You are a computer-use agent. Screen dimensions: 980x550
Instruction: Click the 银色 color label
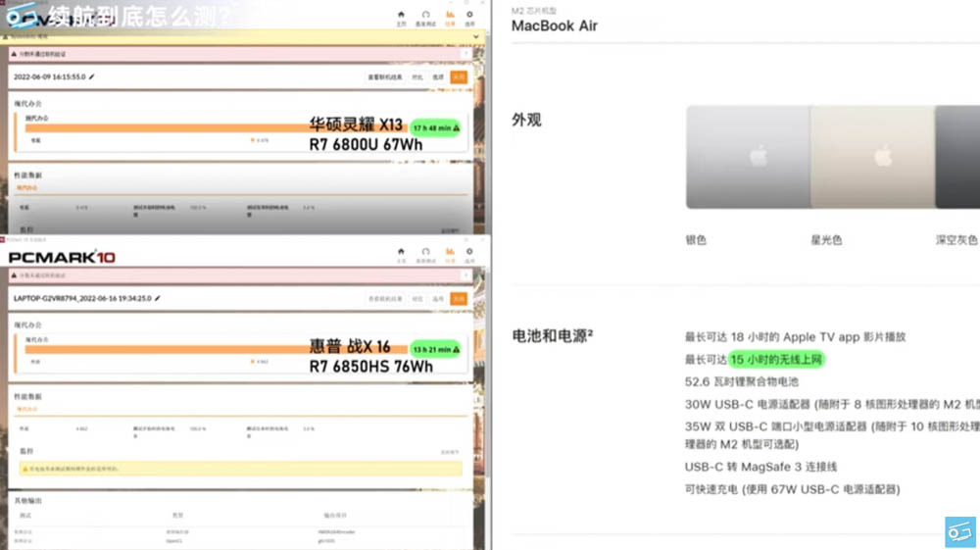696,240
